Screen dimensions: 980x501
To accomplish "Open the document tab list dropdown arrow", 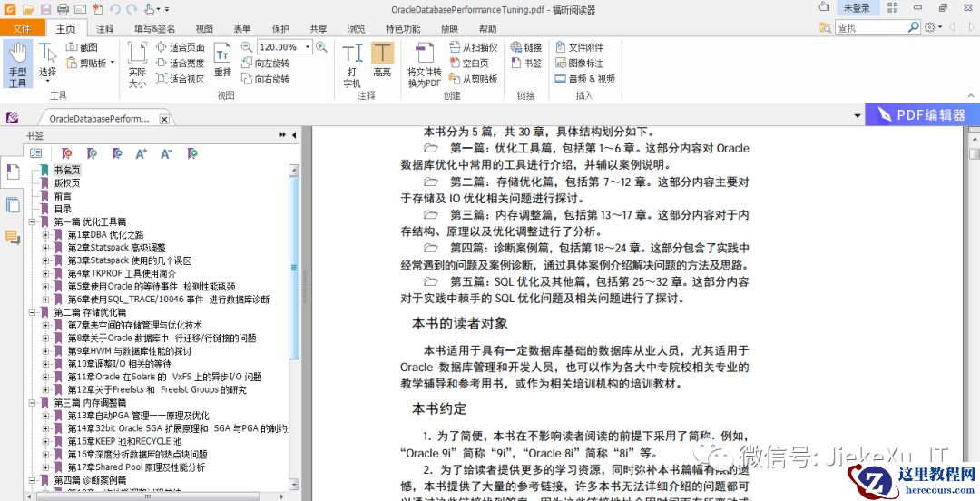I will [857, 116].
